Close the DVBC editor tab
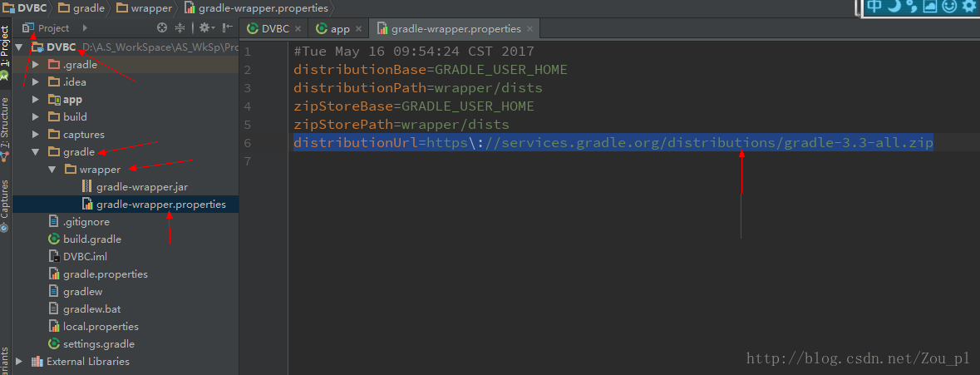980x375 pixels. pyautogui.click(x=298, y=29)
